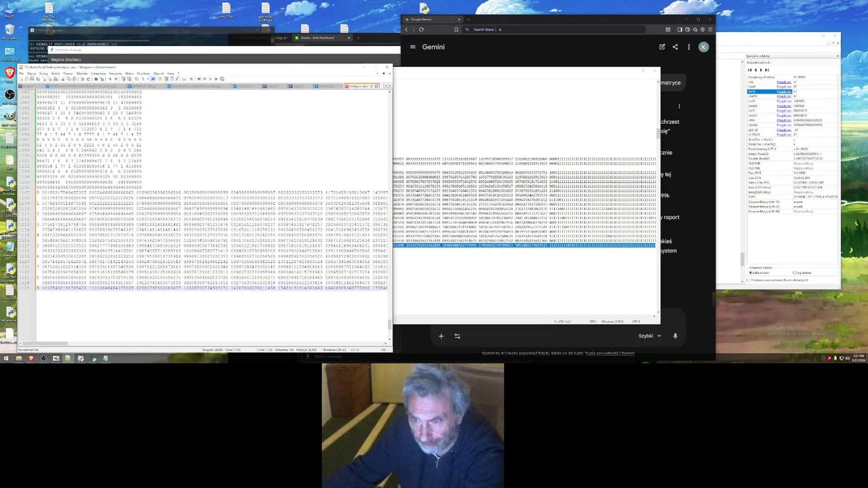This screenshot has height=488, width=868.
Task: Open the Plik menu in Notepad++
Action: tap(21, 73)
